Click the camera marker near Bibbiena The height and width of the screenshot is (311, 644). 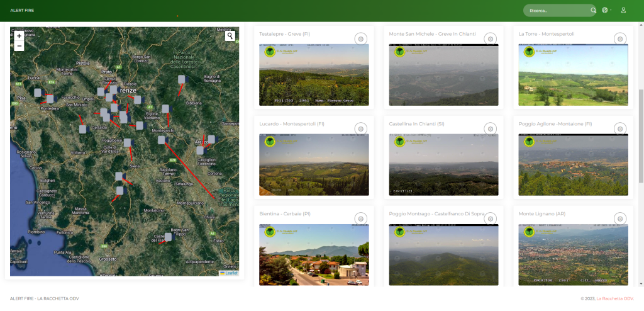(x=181, y=79)
